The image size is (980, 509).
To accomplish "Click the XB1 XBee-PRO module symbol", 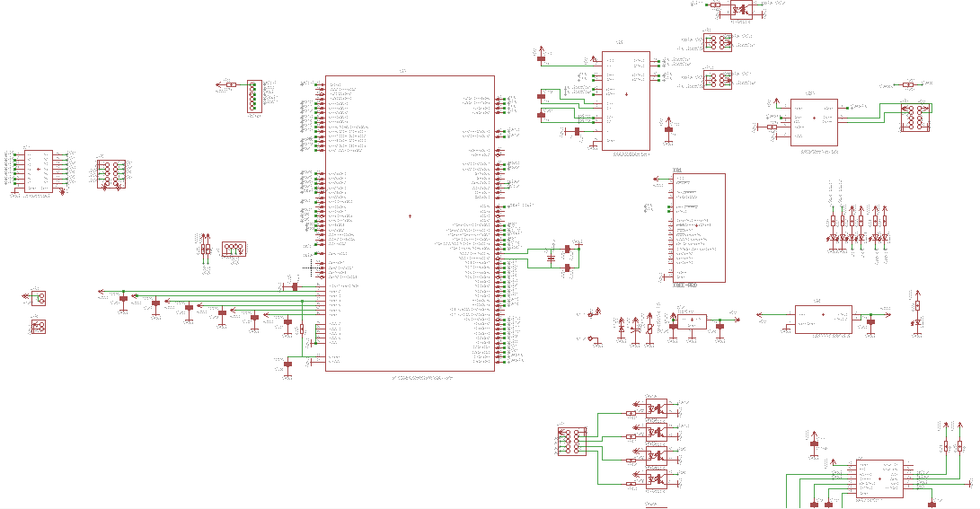I will point(699,228).
